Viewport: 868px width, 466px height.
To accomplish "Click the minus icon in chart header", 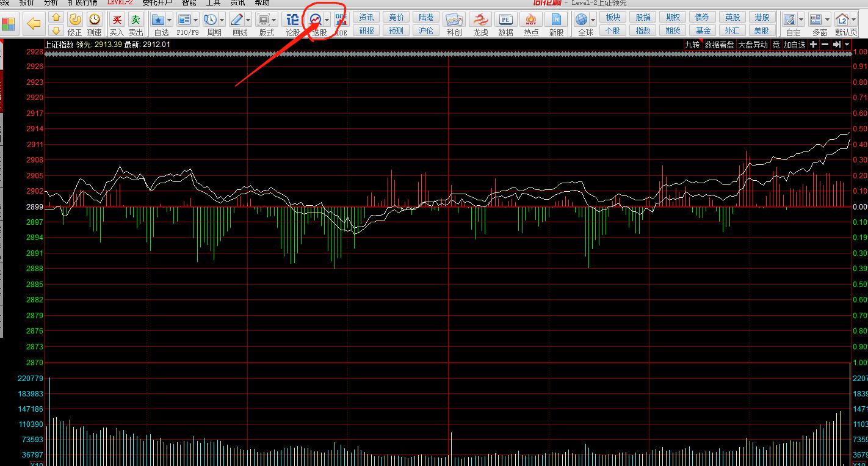I will click(825, 45).
